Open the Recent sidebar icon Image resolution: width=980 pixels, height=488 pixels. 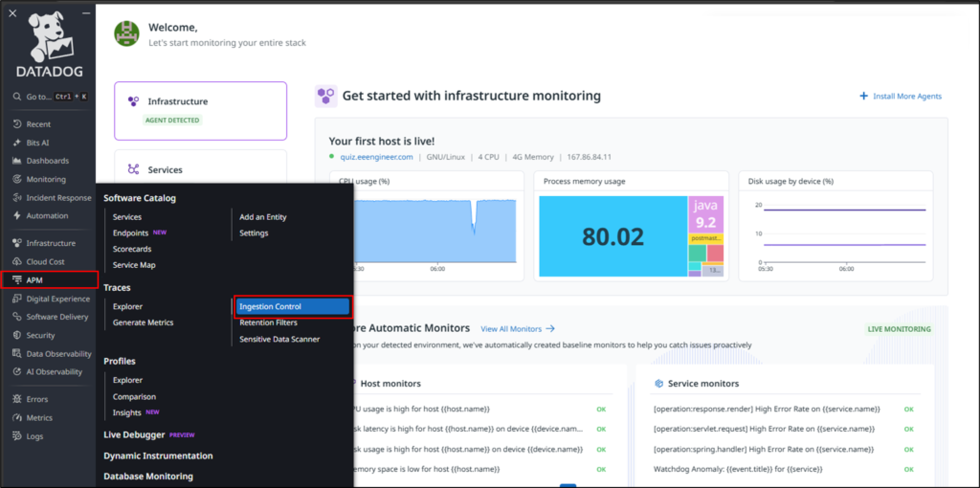point(17,124)
